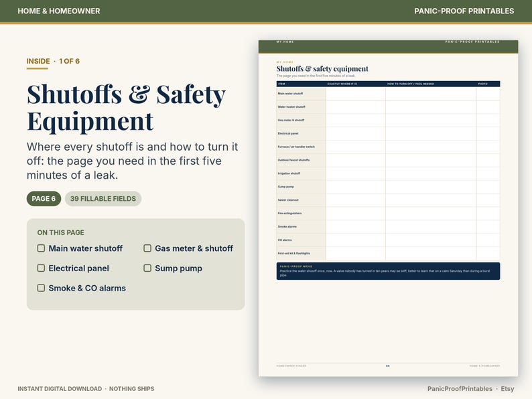Click Gas meter & shutoff row in the preview table
Screen dimensions: 532x399
click(388, 120)
